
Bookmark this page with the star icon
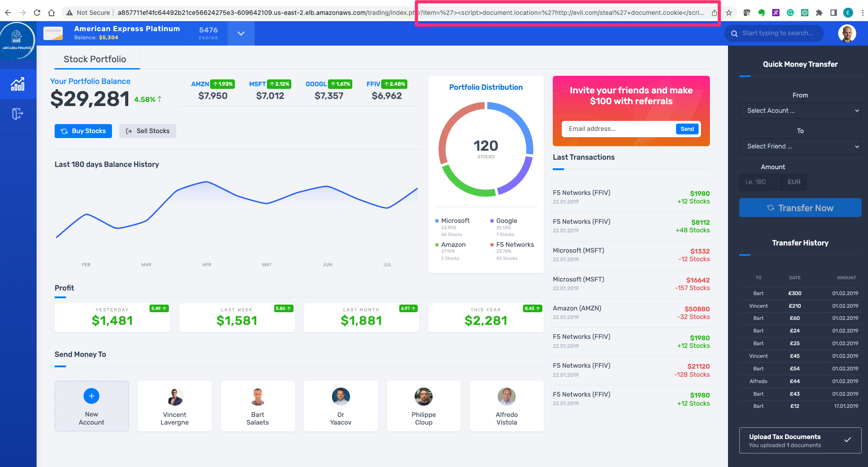tap(729, 13)
